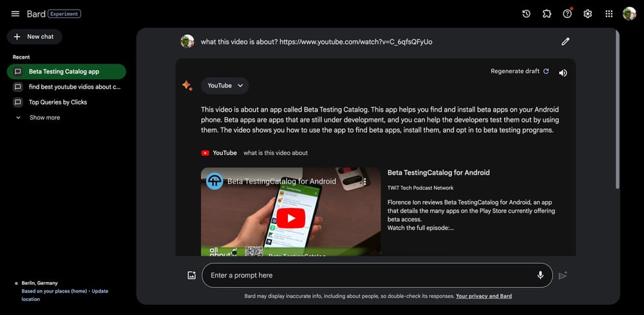Viewport: 644px width, 315px height.
Task: Start a New chat
Action: tap(35, 37)
